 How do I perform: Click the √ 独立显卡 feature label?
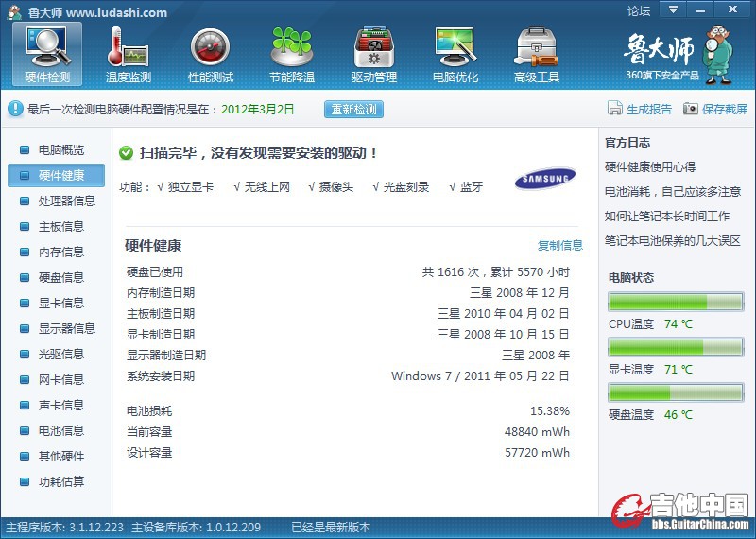coord(185,186)
